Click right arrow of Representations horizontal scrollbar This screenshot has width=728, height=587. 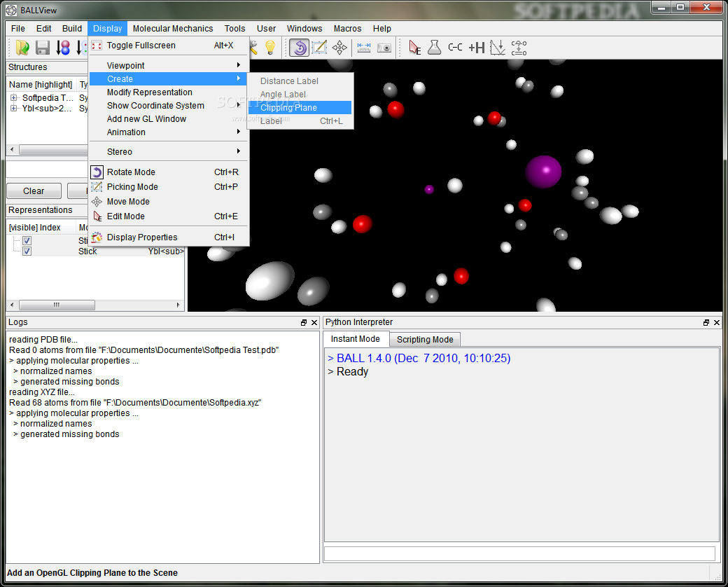pos(178,305)
